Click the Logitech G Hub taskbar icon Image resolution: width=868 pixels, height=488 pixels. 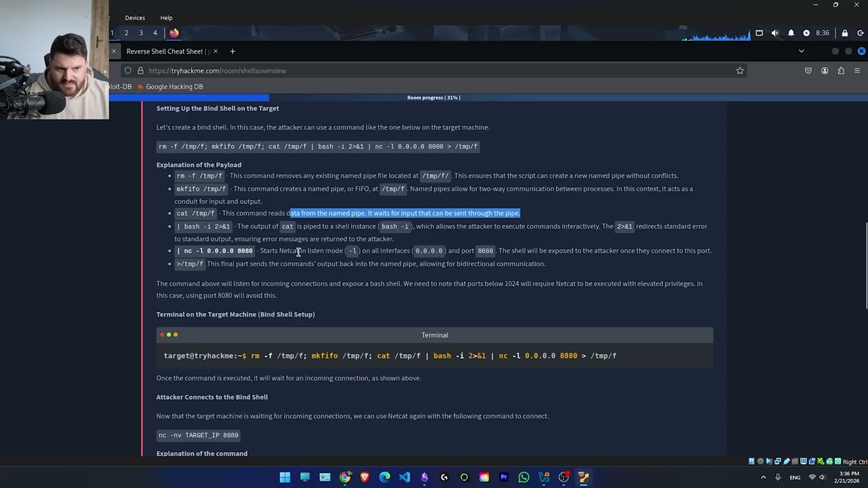coord(444,477)
